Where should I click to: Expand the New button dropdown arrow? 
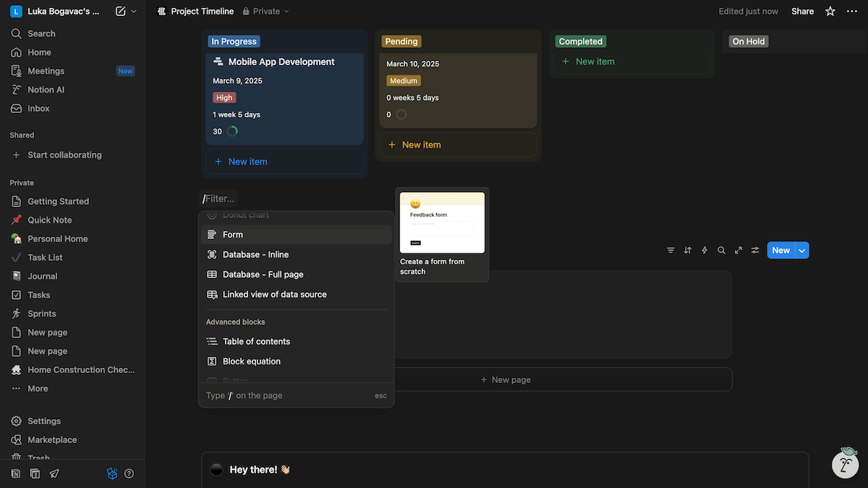coord(801,251)
